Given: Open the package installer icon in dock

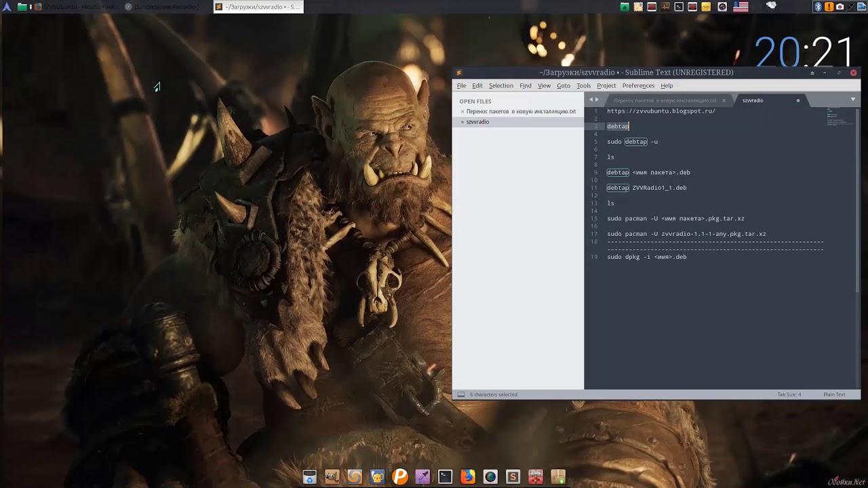Looking at the screenshot, I should click(558, 476).
